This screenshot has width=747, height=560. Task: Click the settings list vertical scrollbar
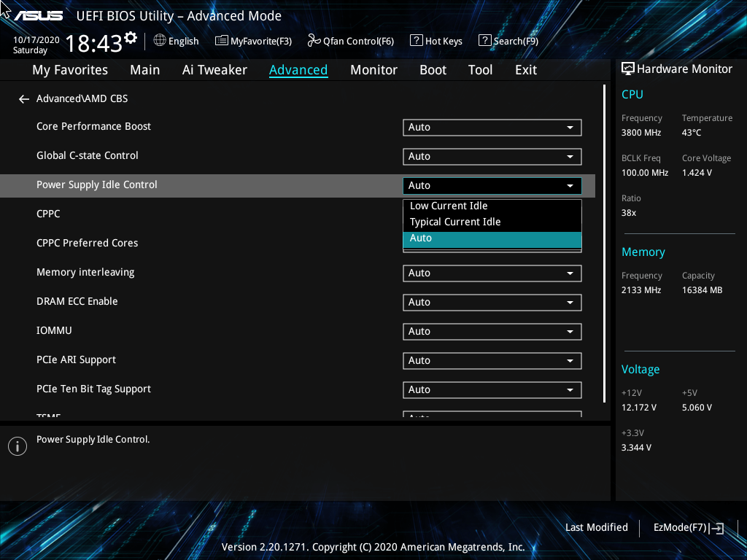(604, 243)
